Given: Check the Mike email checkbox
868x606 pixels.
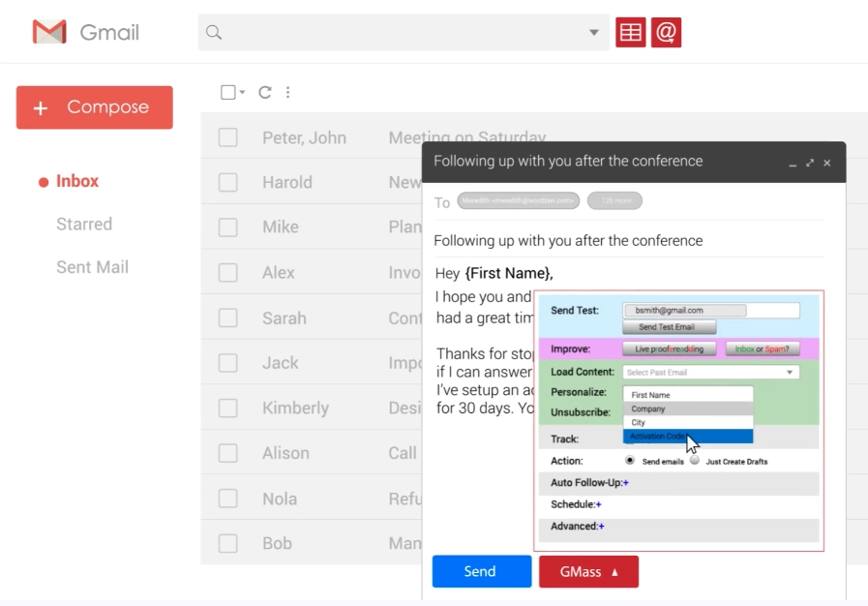Looking at the screenshot, I should point(228,227).
